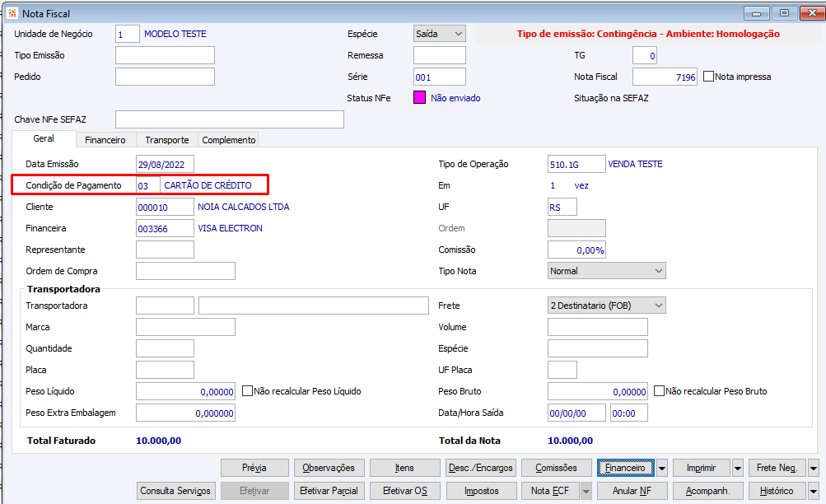The width and height of the screenshot is (826, 504).
Task: Enable Não recalcular Peso Bruto checkbox
Action: tap(659, 391)
